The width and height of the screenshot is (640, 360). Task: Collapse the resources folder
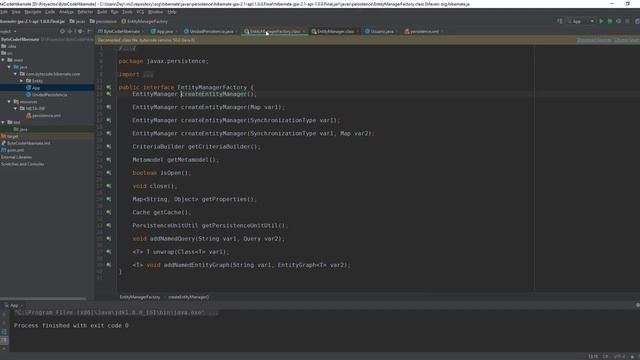tap(9, 102)
